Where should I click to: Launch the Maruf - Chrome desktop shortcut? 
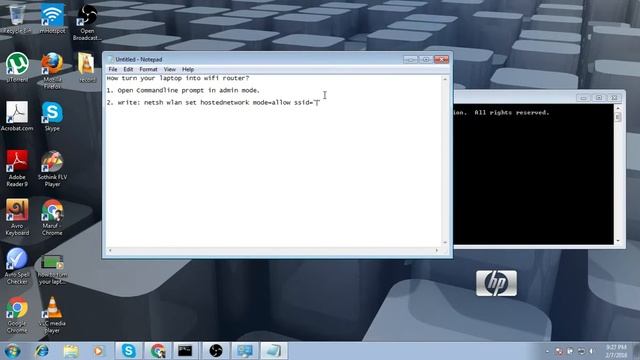pos(52,217)
